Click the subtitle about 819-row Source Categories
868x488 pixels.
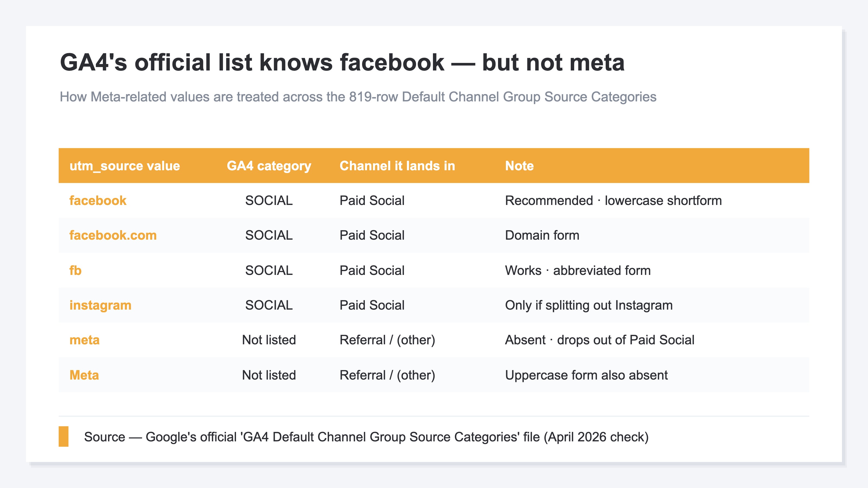[358, 97]
